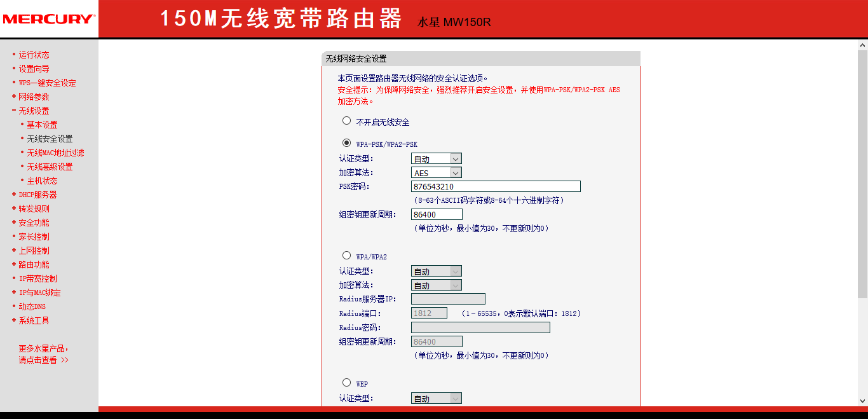
Task: Open 设置向导 menu item
Action: point(34,69)
